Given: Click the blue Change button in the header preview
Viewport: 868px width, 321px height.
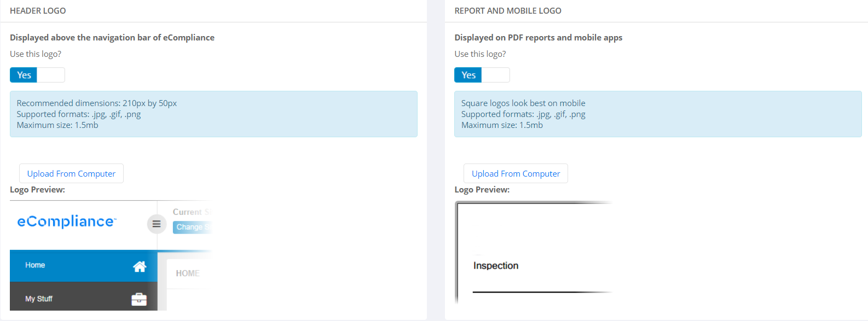Looking at the screenshot, I should 192,227.
